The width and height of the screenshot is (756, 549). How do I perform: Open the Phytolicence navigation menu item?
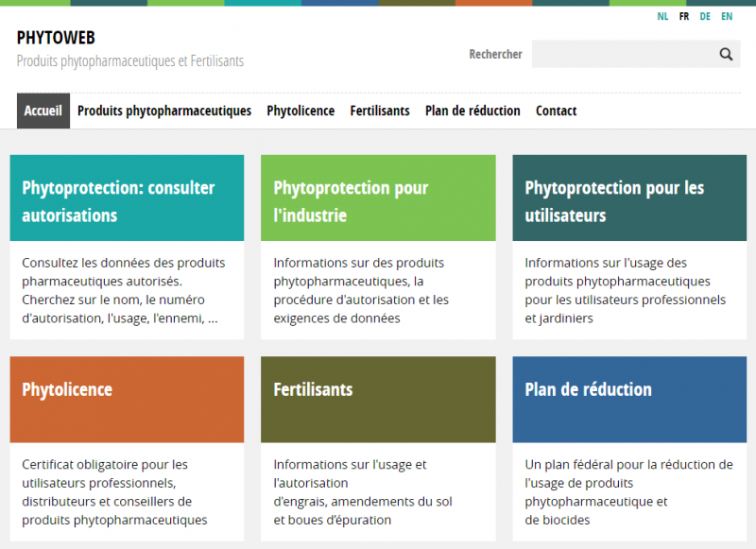(x=301, y=111)
